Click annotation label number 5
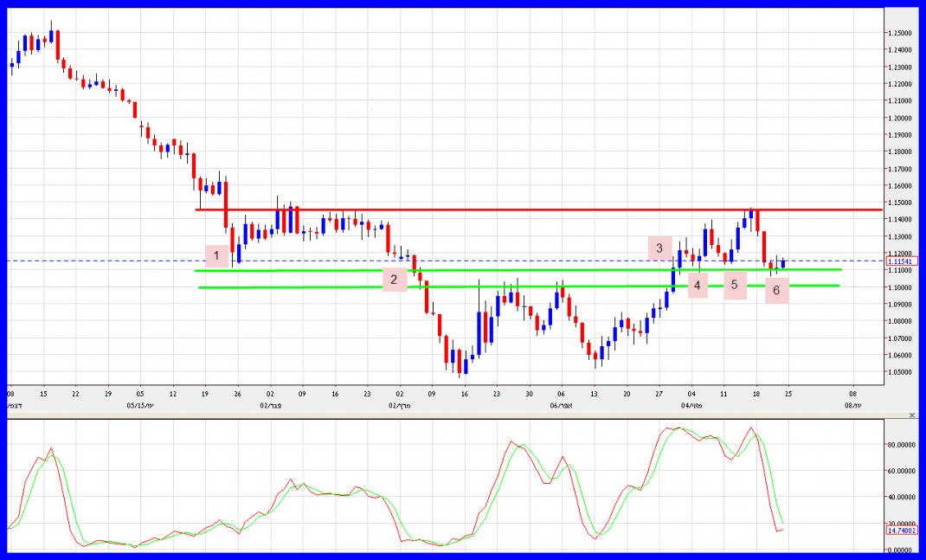The width and height of the screenshot is (926, 560). pyautogui.click(x=735, y=285)
